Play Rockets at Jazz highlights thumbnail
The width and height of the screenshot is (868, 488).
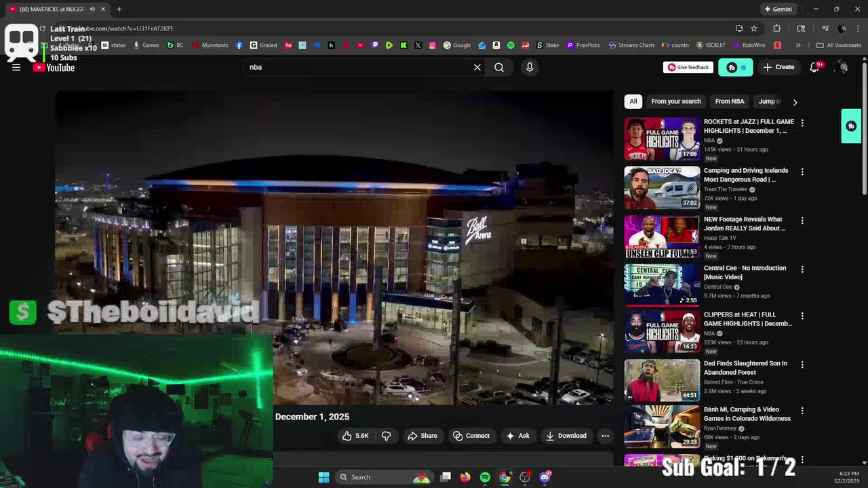coord(662,138)
